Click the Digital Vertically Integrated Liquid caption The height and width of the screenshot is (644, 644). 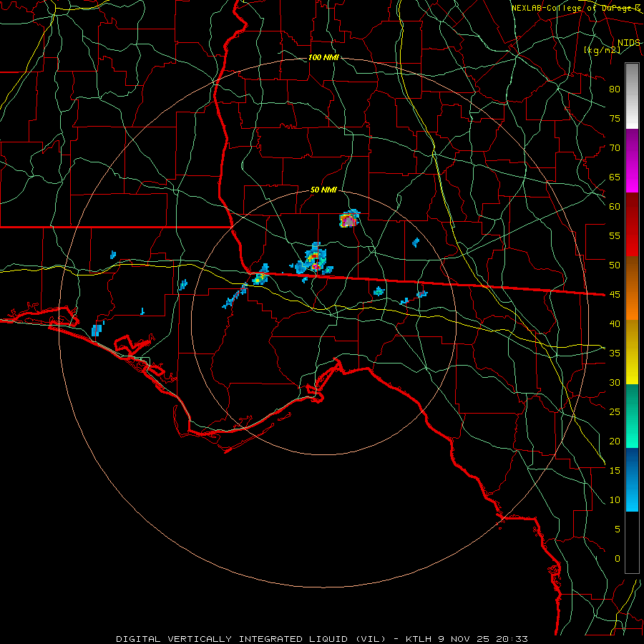pyautogui.click(x=322, y=639)
